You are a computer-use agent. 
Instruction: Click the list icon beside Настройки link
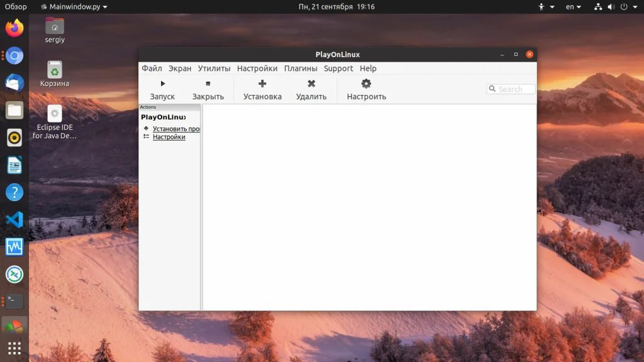(146, 136)
